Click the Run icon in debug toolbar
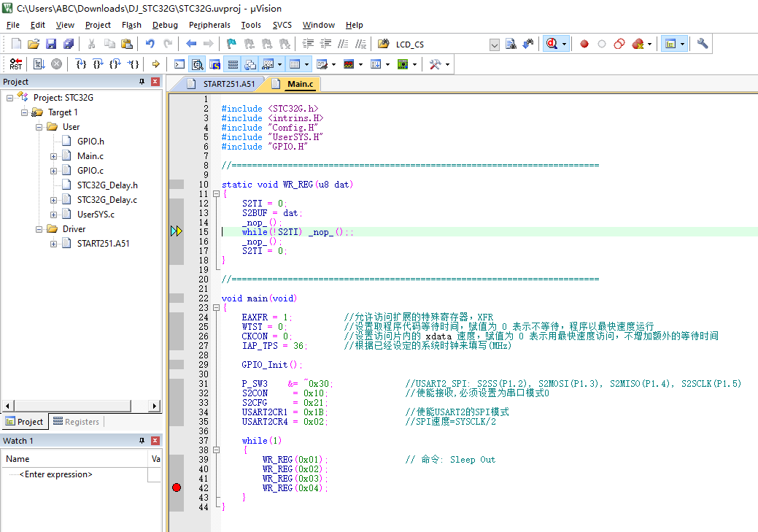Viewport: 758px width, 532px height. [39, 64]
